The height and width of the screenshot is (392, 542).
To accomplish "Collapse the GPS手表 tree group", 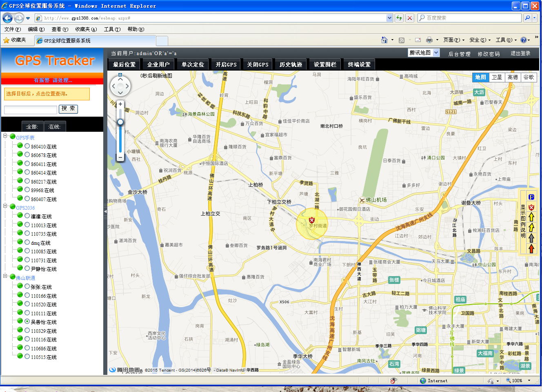I will 5,136.
